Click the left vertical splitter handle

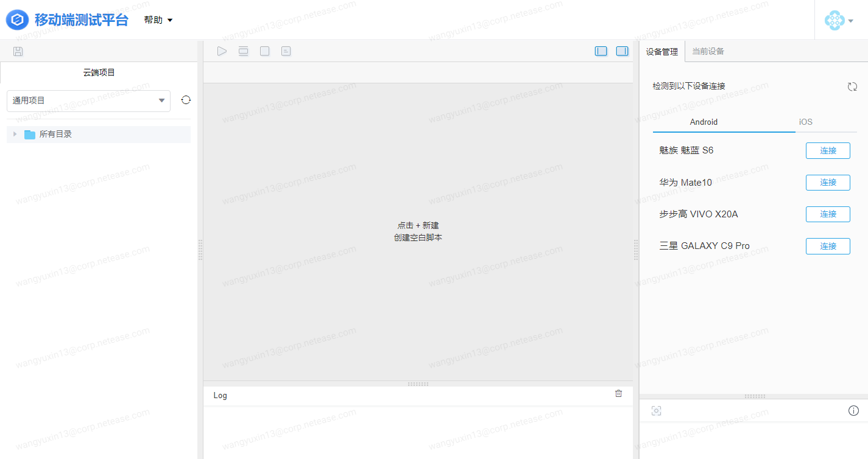[x=200, y=250]
